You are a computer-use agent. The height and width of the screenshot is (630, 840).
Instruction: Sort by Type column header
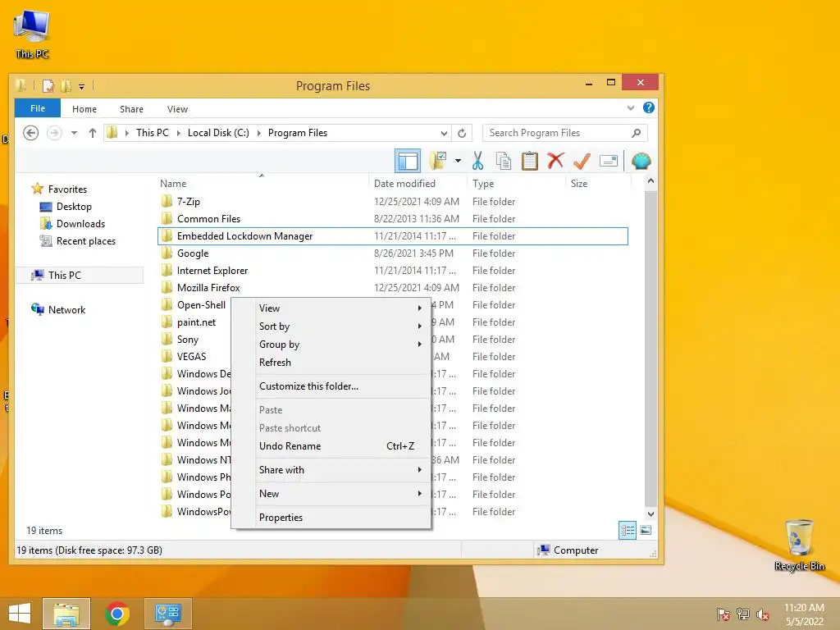pos(517,184)
